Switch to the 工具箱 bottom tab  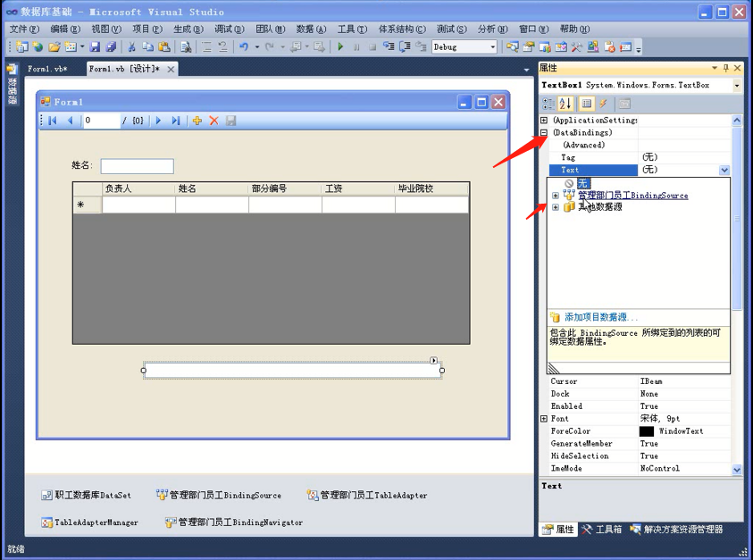[x=602, y=530]
